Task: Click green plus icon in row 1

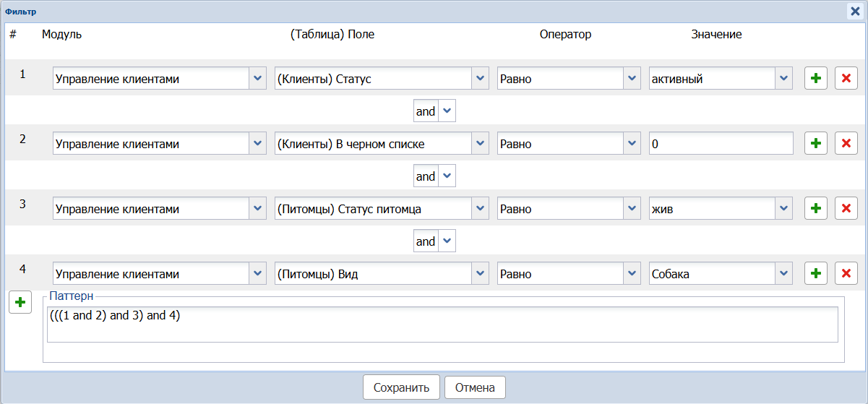Action: pyautogui.click(x=816, y=79)
